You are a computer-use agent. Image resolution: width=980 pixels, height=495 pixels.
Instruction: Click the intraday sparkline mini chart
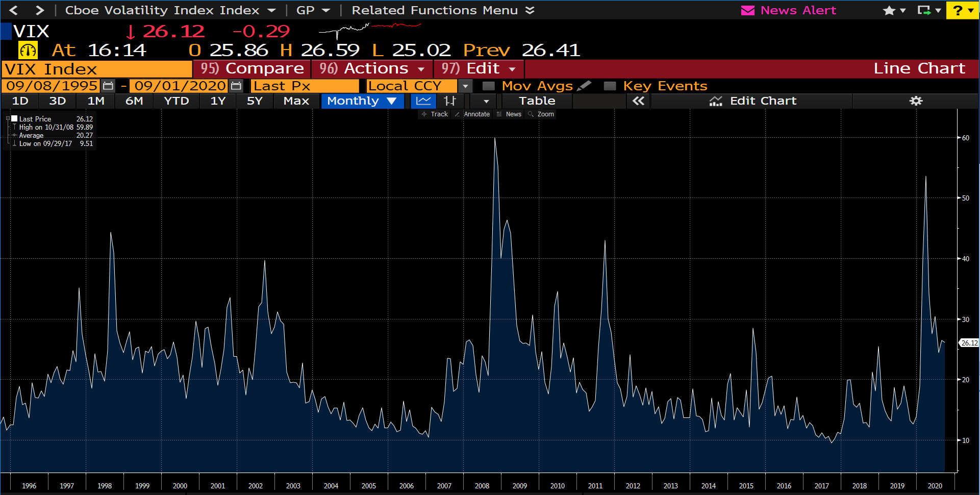point(370,31)
